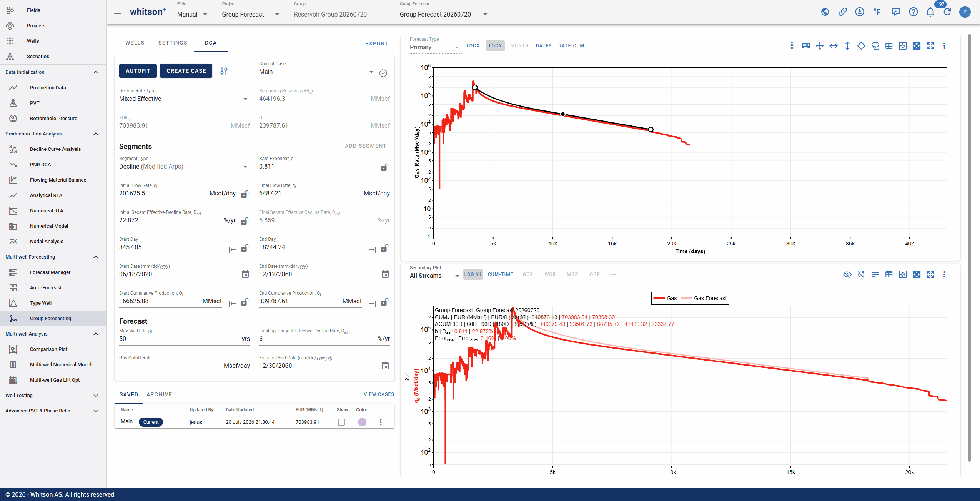Screen dimensions: 980x501
Task: Click the AUTOFIT button
Action: pyautogui.click(x=138, y=71)
